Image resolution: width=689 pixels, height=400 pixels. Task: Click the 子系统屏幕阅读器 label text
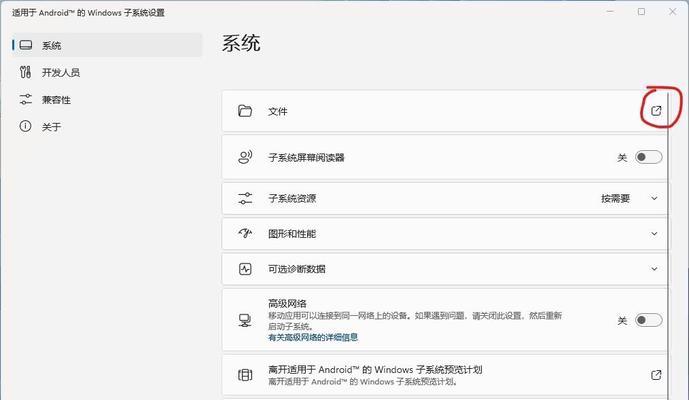[x=306, y=157]
